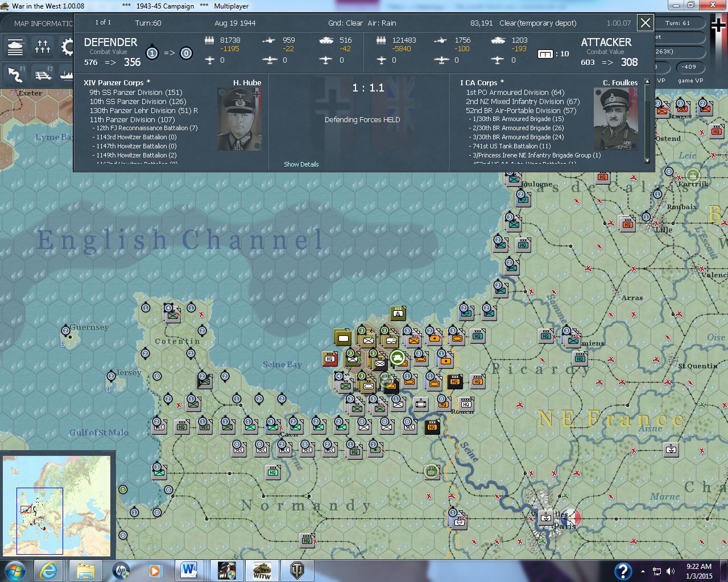Select the F2 rail mode icon
The image size is (728, 582).
43,74
